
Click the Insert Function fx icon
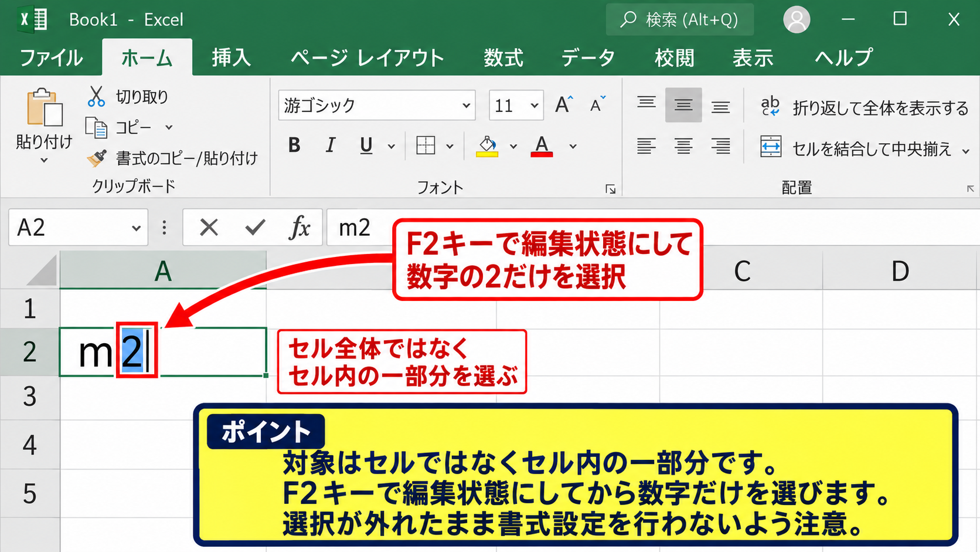[300, 228]
